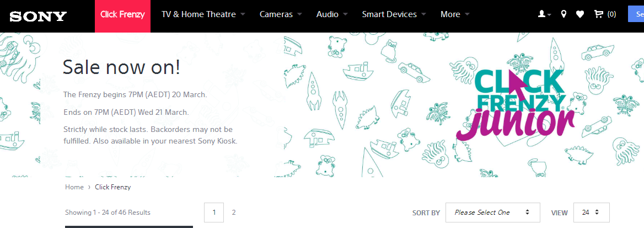
Task: Click the 'Sale now on!' heading
Action: coord(121,67)
